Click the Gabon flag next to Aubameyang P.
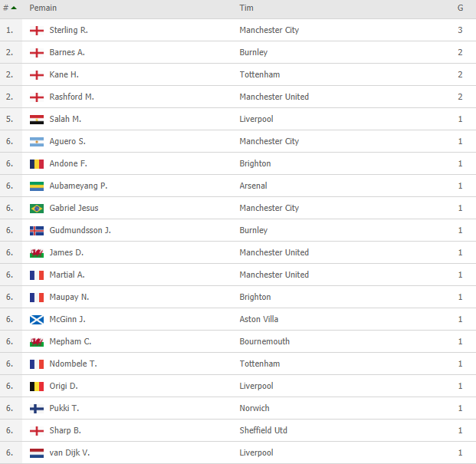Screen dimensions: 476x464 (36, 186)
